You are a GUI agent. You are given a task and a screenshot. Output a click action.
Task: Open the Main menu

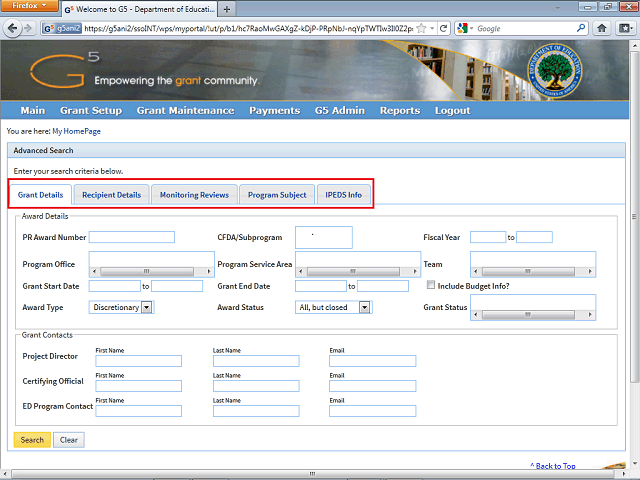(x=33, y=111)
